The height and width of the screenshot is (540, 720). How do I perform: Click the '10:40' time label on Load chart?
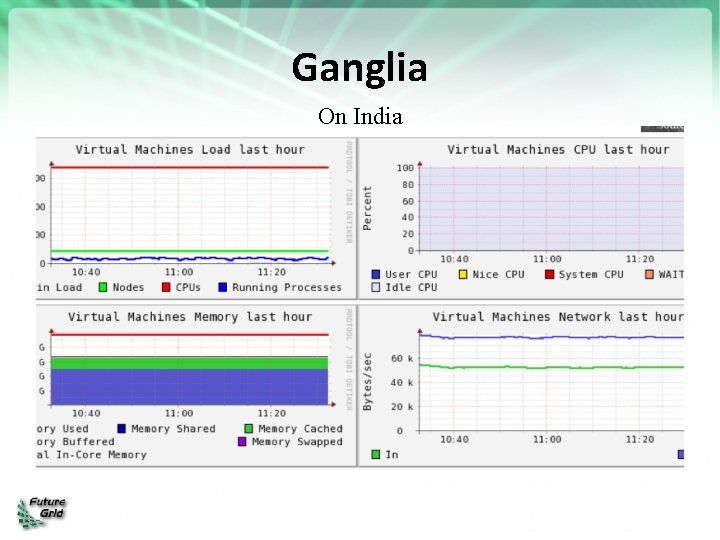click(x=86, y=272)
